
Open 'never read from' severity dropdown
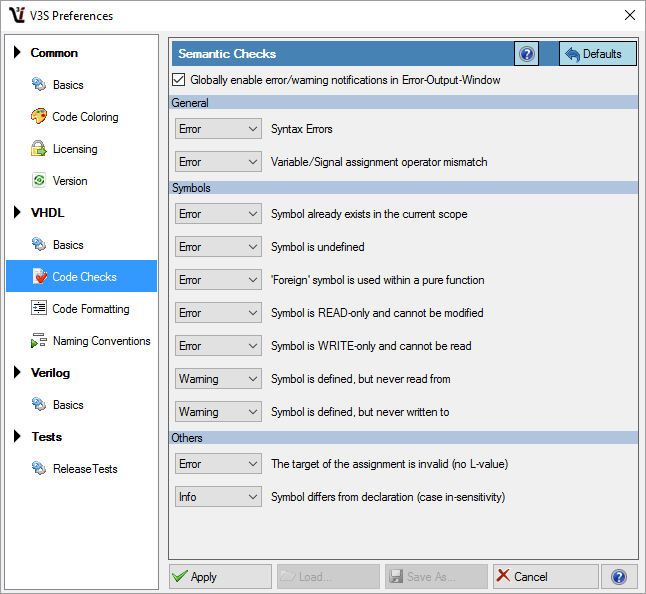click(218, 379)
